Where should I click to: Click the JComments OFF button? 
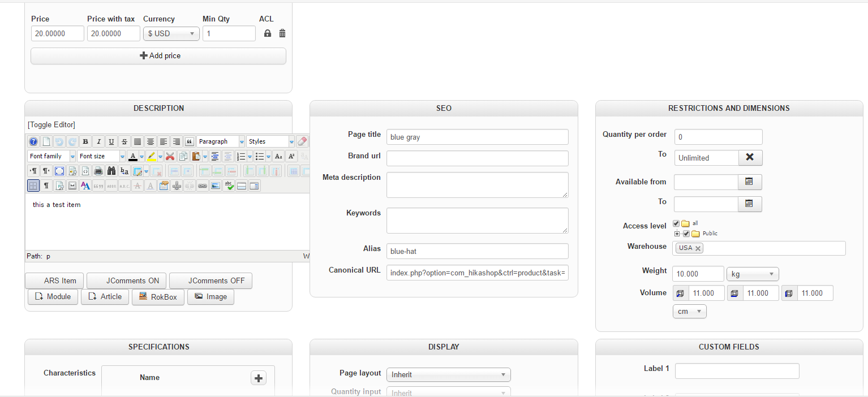(x=210, y=281)
